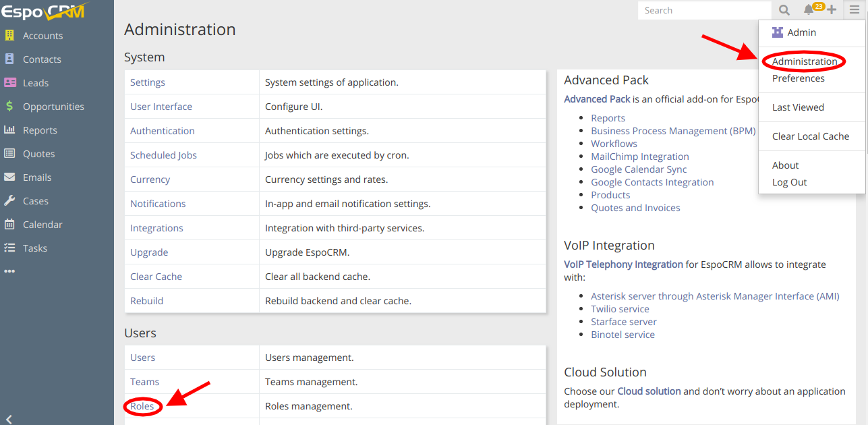Toggle the hamburger menu button

coord(855,10)
